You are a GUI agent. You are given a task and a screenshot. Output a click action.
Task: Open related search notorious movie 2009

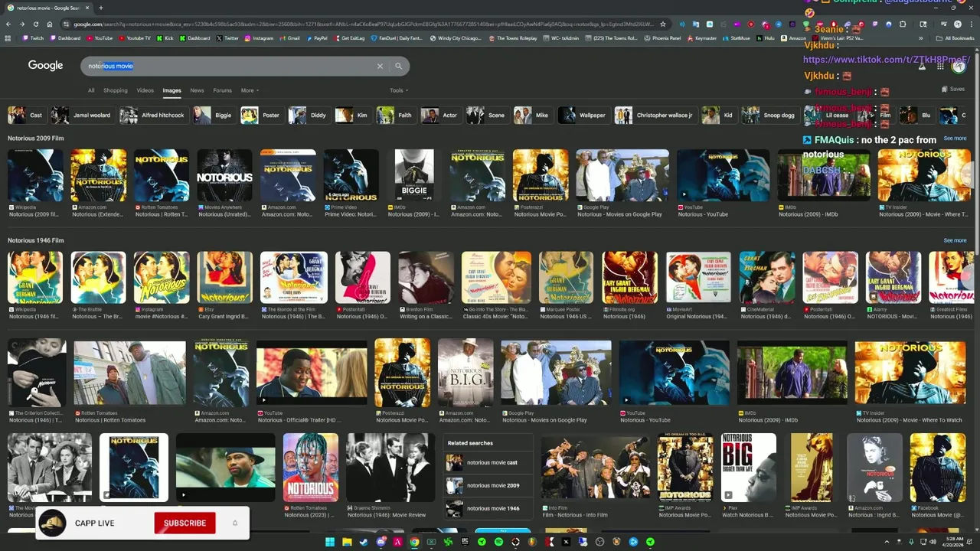tap(488, 485)
